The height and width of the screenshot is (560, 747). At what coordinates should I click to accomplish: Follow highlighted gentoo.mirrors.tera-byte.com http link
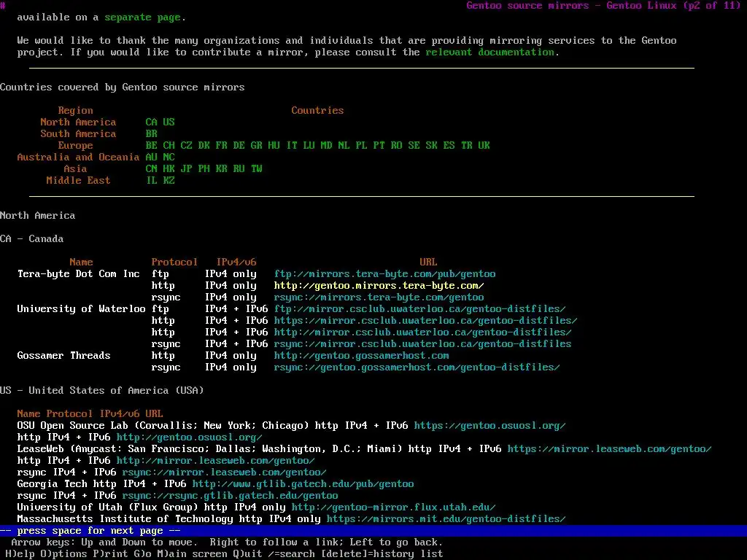(379, 286)
